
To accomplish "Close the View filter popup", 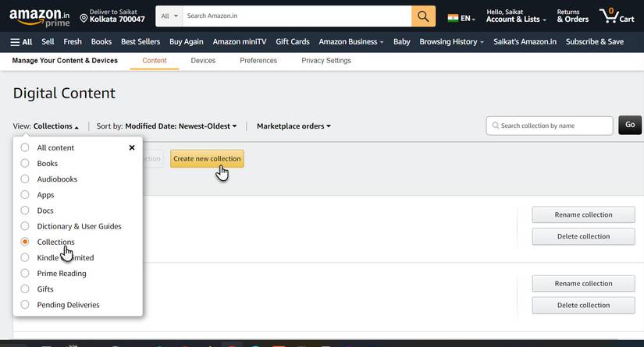I will (x=132, y=147).
